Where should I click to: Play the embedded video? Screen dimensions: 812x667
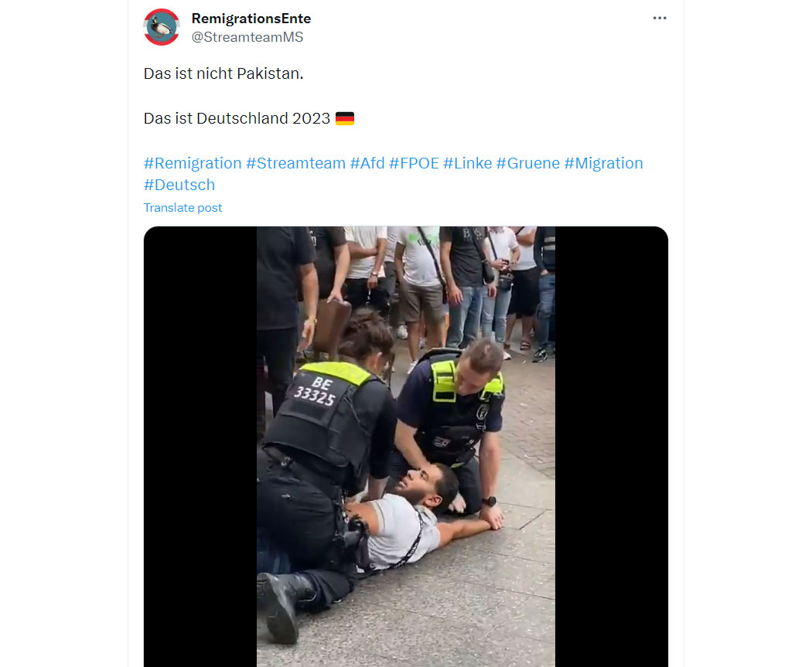click(x=406, y=447)
